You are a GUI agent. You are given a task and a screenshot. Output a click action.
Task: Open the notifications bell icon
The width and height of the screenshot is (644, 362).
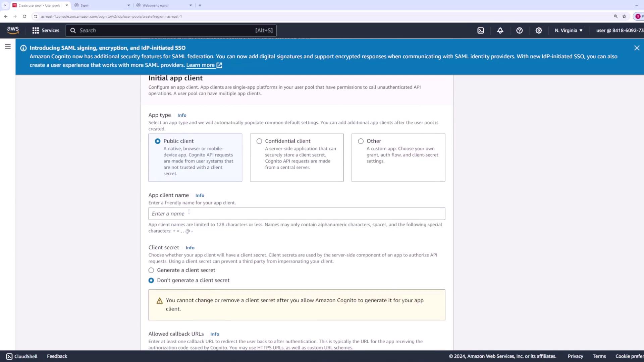[x=500, y=31]
